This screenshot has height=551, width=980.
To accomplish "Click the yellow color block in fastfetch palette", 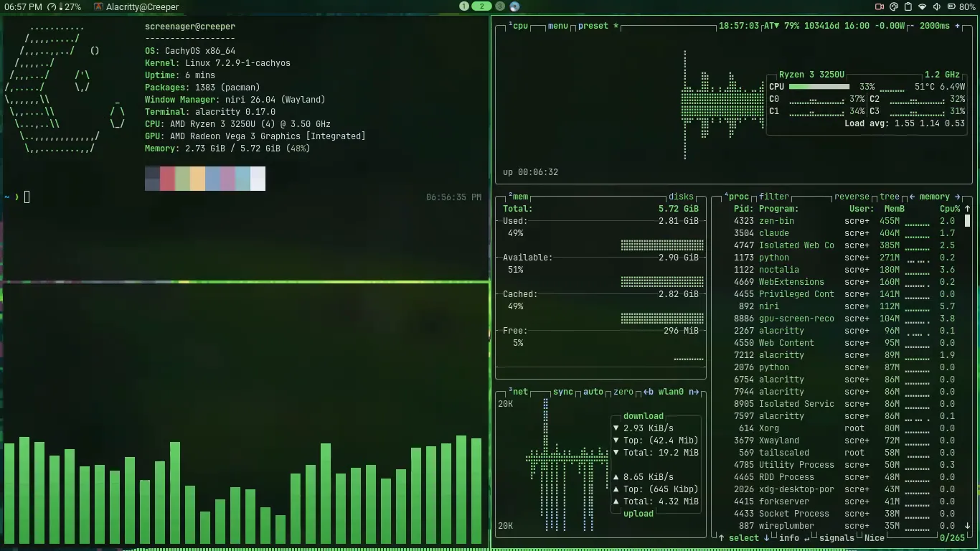I will (x=197, y=179).
